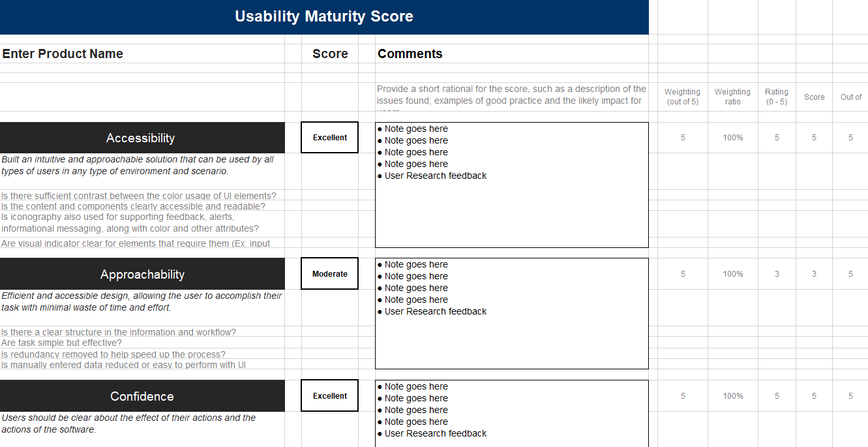Screen dimensions: 868x447
Task: Select the Approachability section heading
Action: click(x=142, y=274)
